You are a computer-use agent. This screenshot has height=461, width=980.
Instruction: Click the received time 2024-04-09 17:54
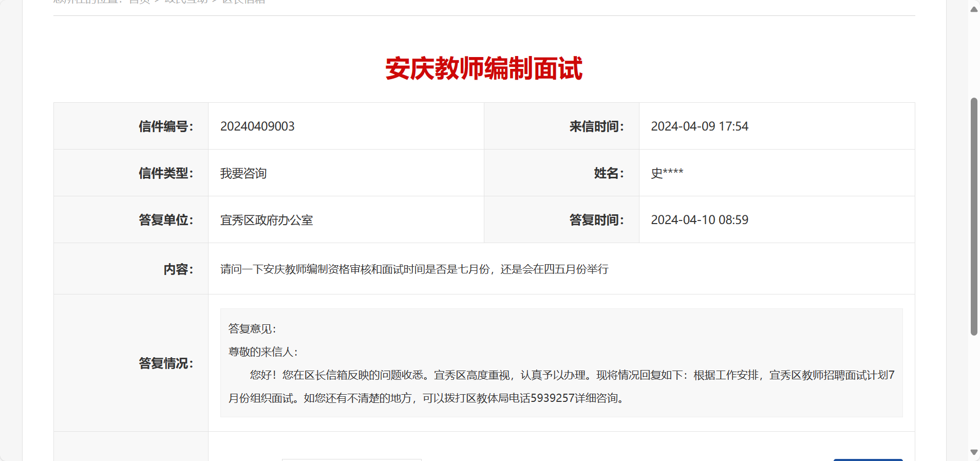tap(699, 126)
